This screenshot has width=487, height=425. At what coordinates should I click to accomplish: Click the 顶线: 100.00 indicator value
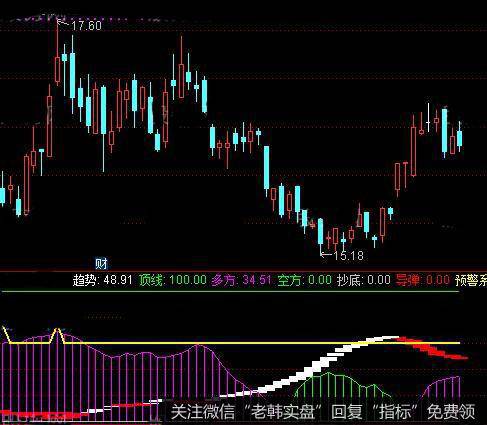pyautogui.click(x=173, y=280)
